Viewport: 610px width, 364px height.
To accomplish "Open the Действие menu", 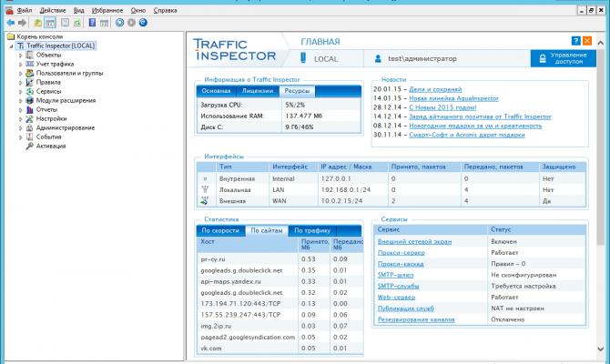I will click(x=53, y=11).
